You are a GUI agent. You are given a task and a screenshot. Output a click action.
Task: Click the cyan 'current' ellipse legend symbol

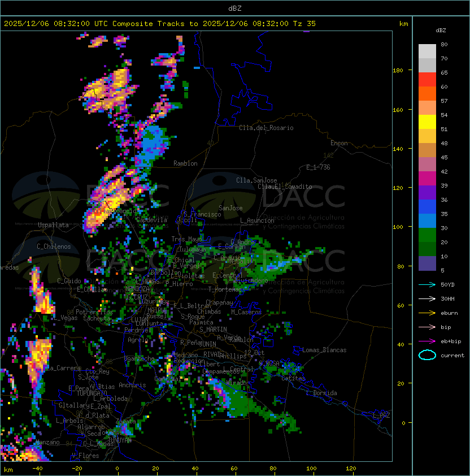click(427, 355)
